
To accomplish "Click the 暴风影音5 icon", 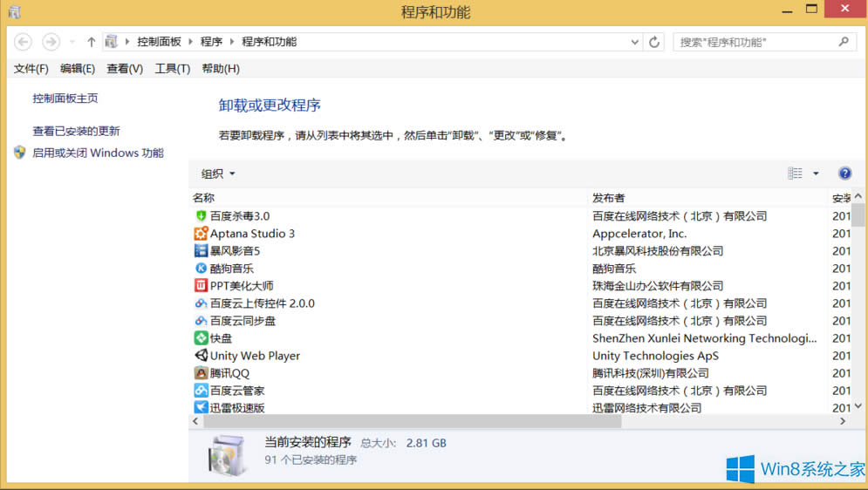I will tap(201, 250).
